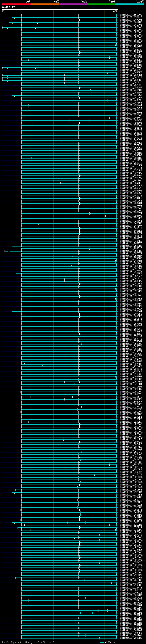
Task: Select the UniRef100_Q58G87 label
Action: point(131,87)
